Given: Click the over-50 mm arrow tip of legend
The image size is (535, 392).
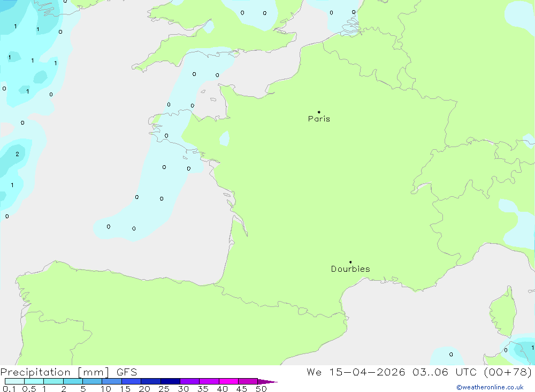Looking at the screenshot, I should point(267,381).
